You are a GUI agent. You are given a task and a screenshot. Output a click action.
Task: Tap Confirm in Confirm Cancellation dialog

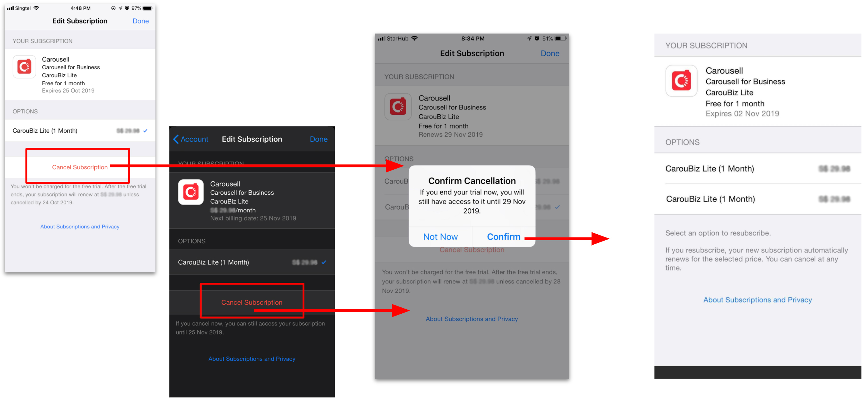click(503, 237)
